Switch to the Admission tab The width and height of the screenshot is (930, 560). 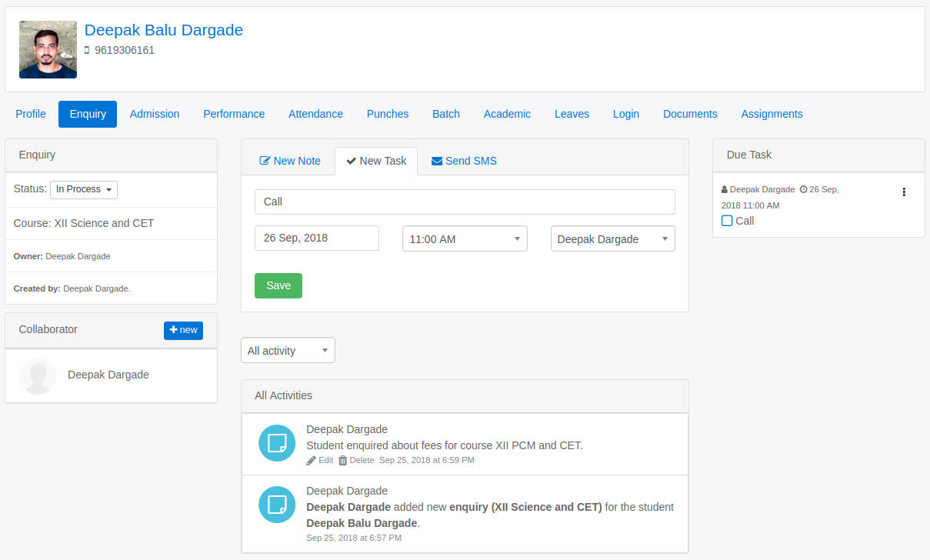pos(154,113)
